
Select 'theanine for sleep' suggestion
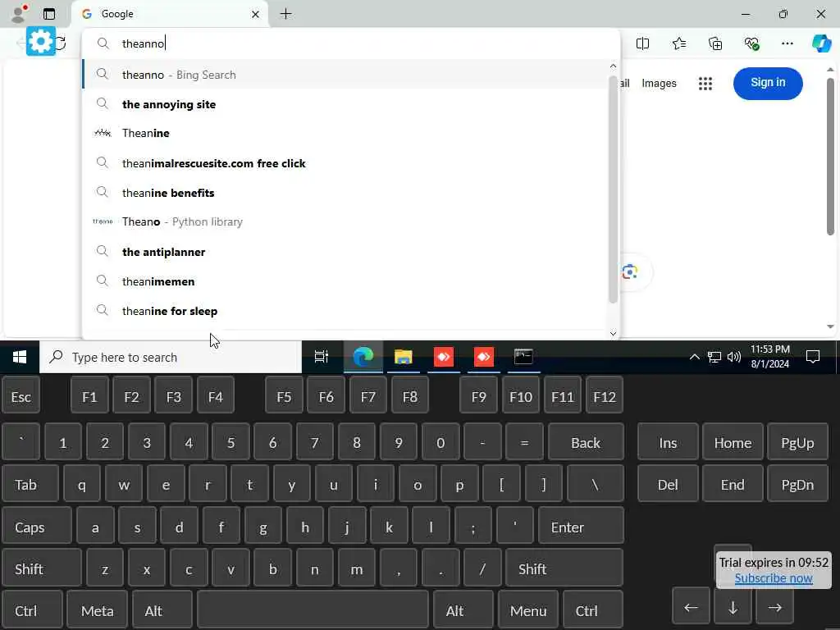pyautogui.click(x=345, y=311)
